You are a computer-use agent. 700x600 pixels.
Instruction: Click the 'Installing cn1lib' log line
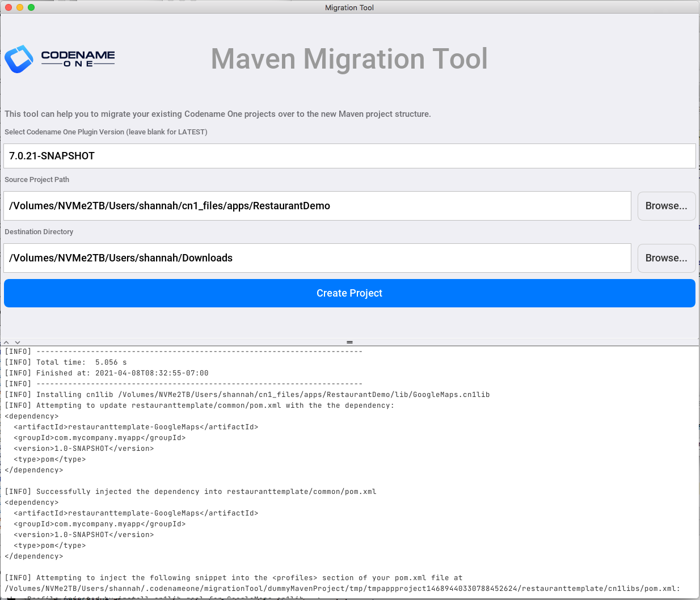pyautogui.click(x=247, y=395)
